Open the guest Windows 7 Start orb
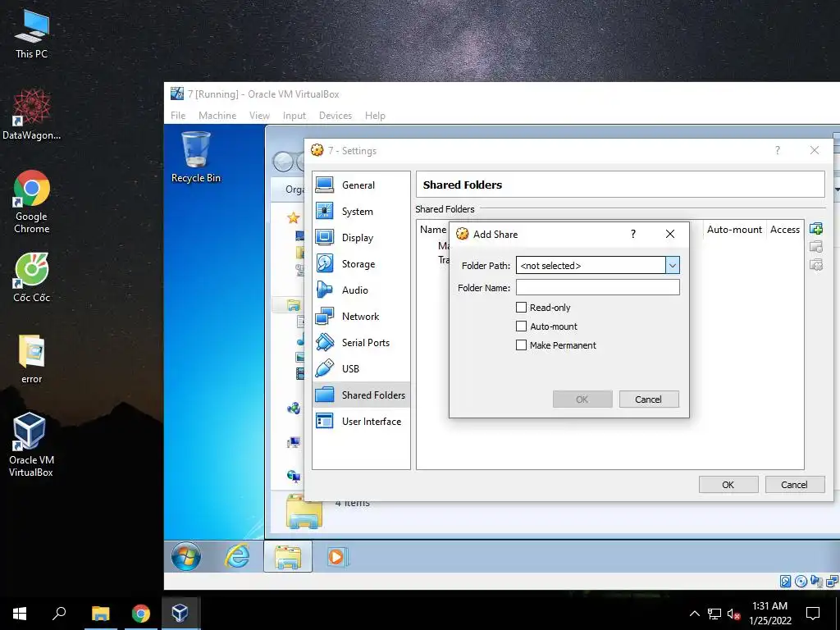The width and height of the screenshot is (840, 630). [186, 556]
